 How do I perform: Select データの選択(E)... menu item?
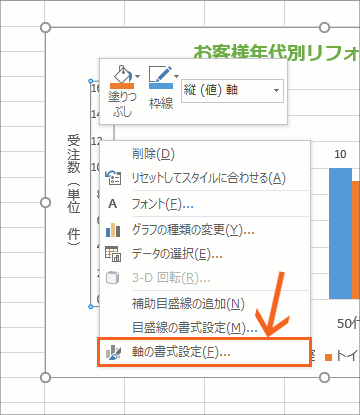205,254
